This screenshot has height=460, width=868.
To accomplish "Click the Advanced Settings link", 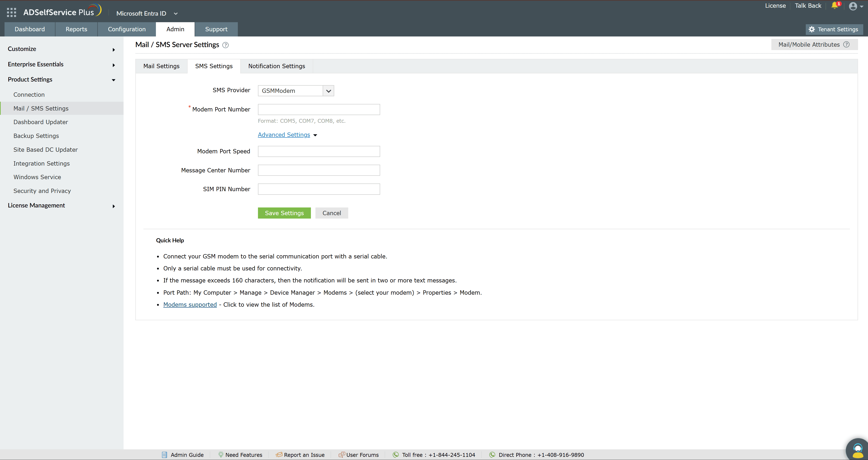I will tap(284, 135).
